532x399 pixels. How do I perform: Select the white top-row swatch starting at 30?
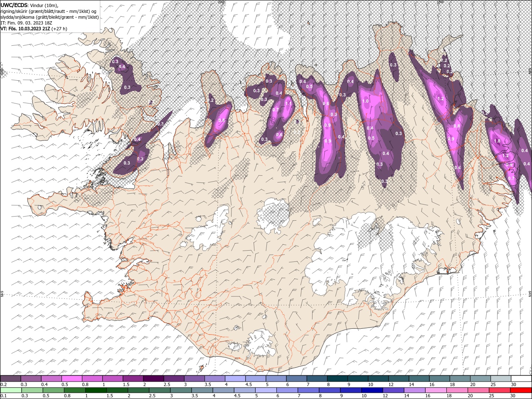point(520,379)
